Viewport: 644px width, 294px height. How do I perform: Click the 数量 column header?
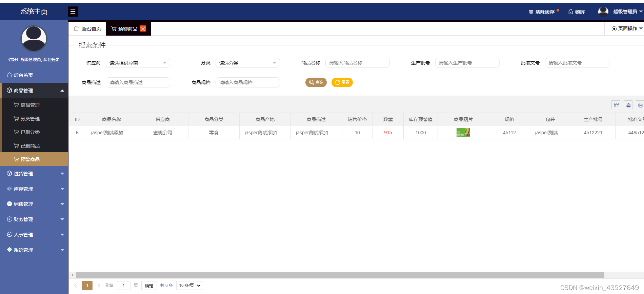click(x=388, y=119)
